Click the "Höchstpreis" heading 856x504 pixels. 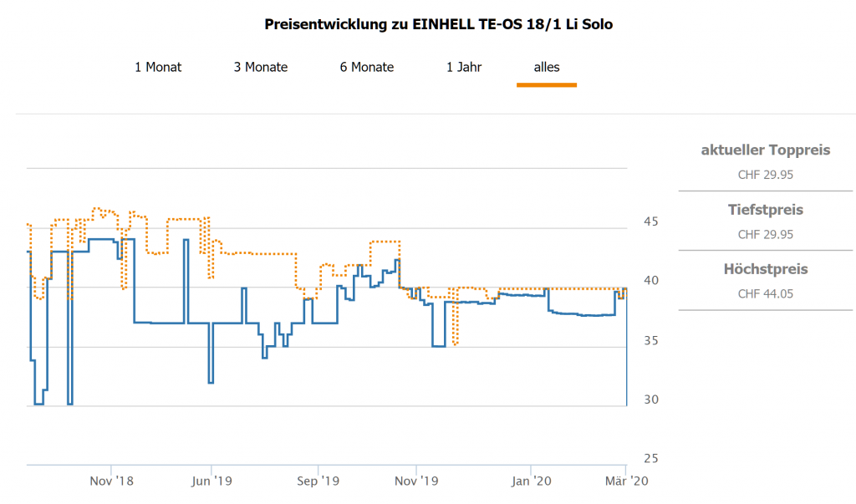(765, 269)
